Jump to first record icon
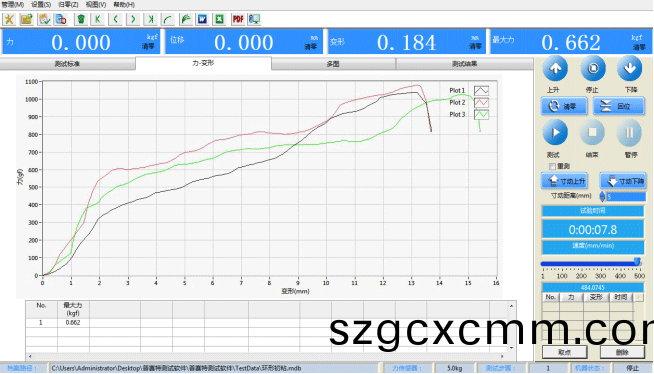 coord(98,19)
